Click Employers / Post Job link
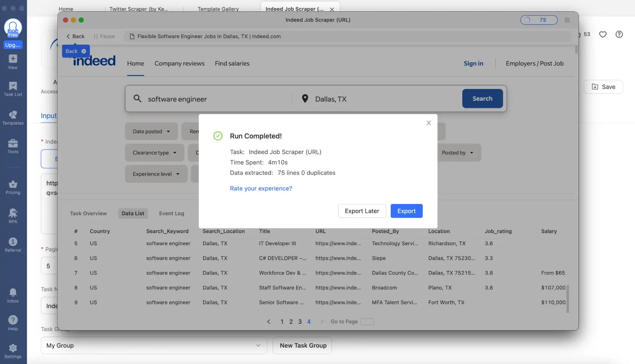The height and width of the screenshot is (364, 635). pos(535,63)
